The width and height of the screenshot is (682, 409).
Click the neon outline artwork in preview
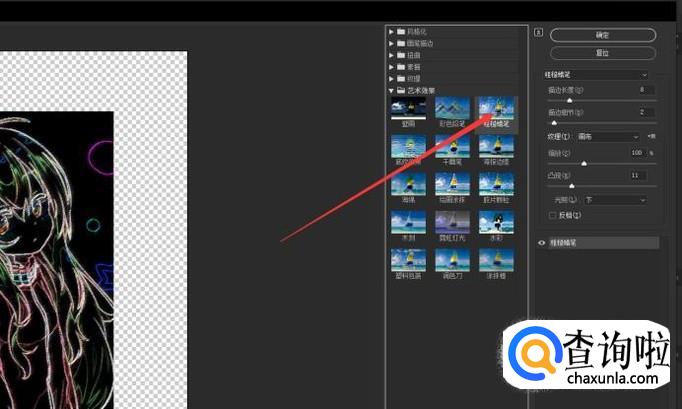point(57,260)
